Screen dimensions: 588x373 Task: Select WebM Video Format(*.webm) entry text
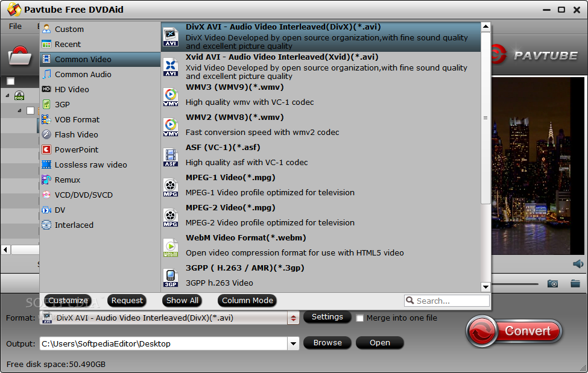(246, 237)
